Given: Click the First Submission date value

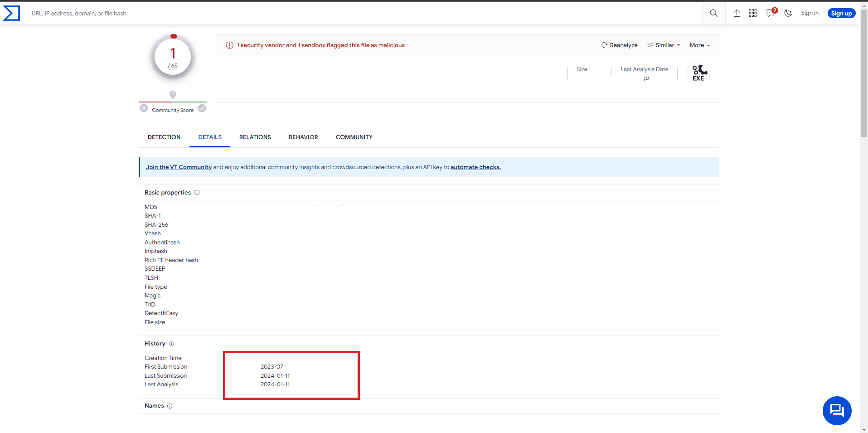Looking at the screenshot, I should [273, 367].
